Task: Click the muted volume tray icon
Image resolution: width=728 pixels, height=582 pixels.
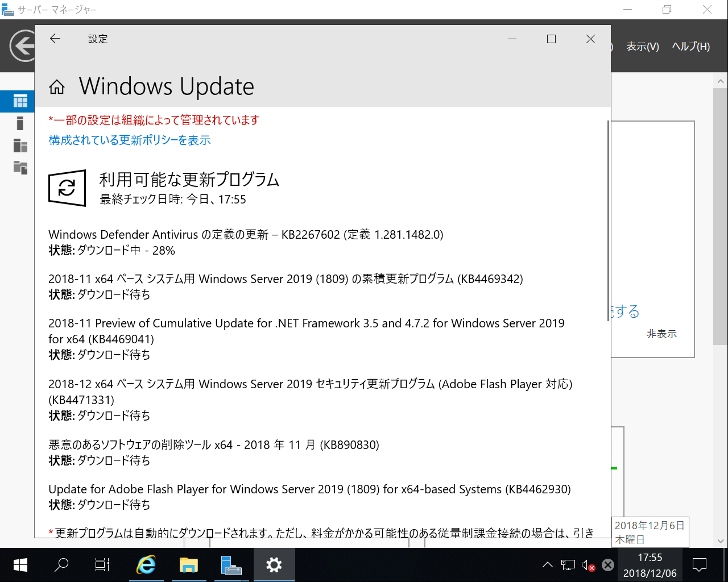Action: point(588,565)
